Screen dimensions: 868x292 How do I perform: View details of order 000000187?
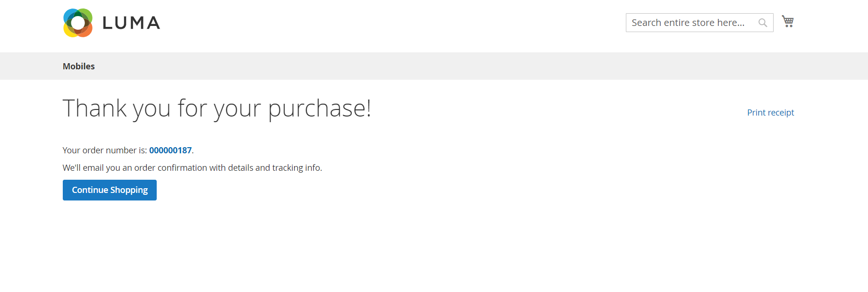[170, 150]
